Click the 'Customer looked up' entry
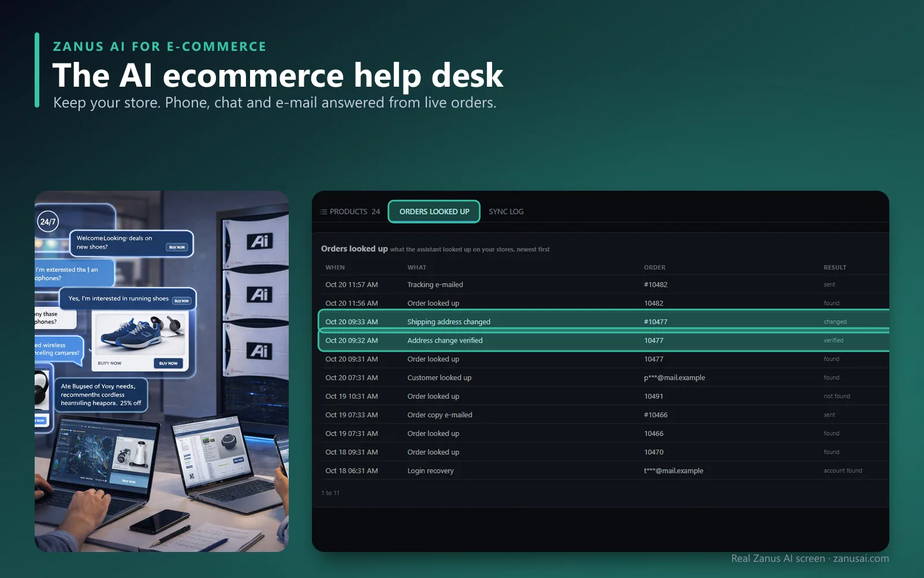Image resolution: width=924 pixels, height=578 pixels. tap(439, 377)
